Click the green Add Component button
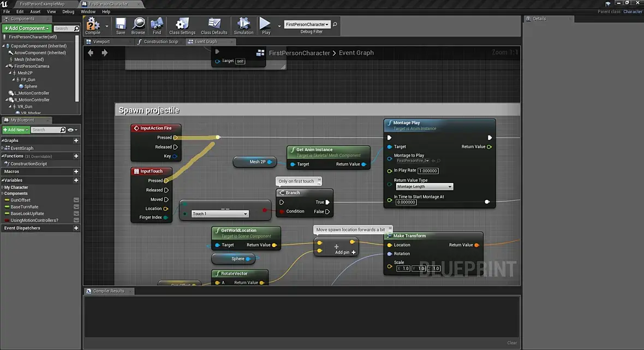The width and height of the screenshot is (644, 350). pyautogui.click(x=26, y=28)
